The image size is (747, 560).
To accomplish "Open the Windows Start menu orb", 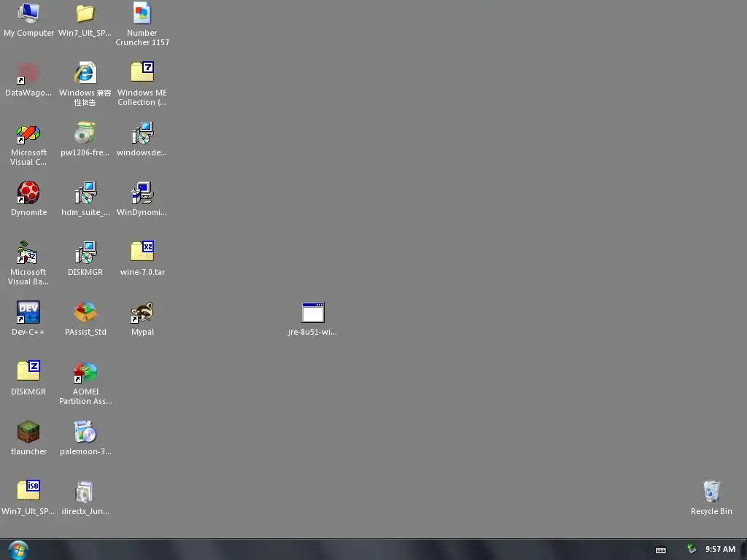I will [x=18, y=550].
